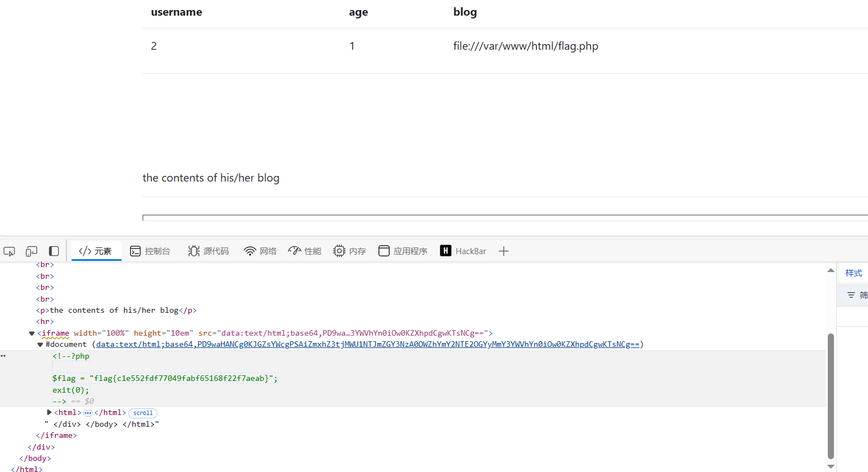The height and width of the screenshot is (472, 868).
Task: Click the blog column header
Action: pos(465,12)
